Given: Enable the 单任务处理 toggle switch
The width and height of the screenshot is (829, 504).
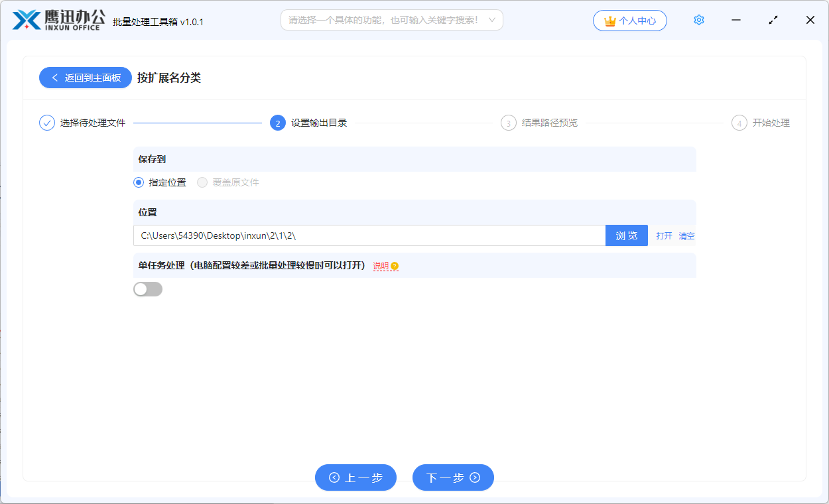Looking at the screenshot, I should click(148, 289).
